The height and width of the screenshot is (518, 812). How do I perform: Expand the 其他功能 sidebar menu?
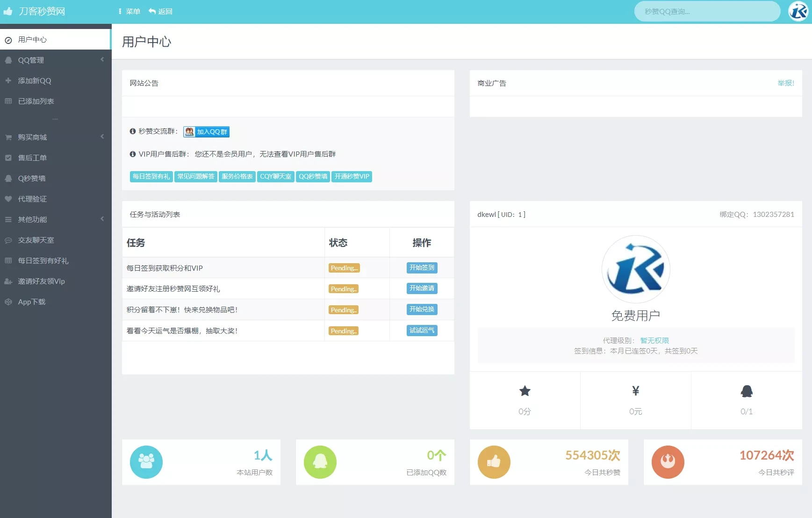(x=56, y=219)
